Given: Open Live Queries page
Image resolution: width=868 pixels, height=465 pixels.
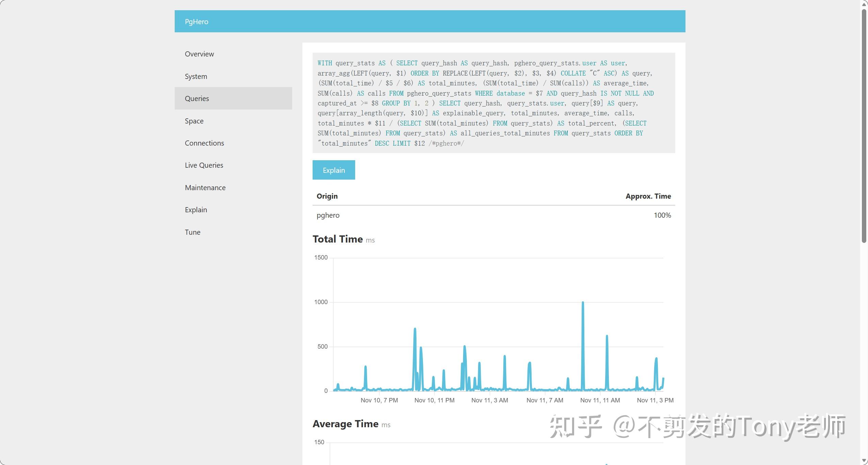Looking at the screenshot, I should (x=233, y=165).
